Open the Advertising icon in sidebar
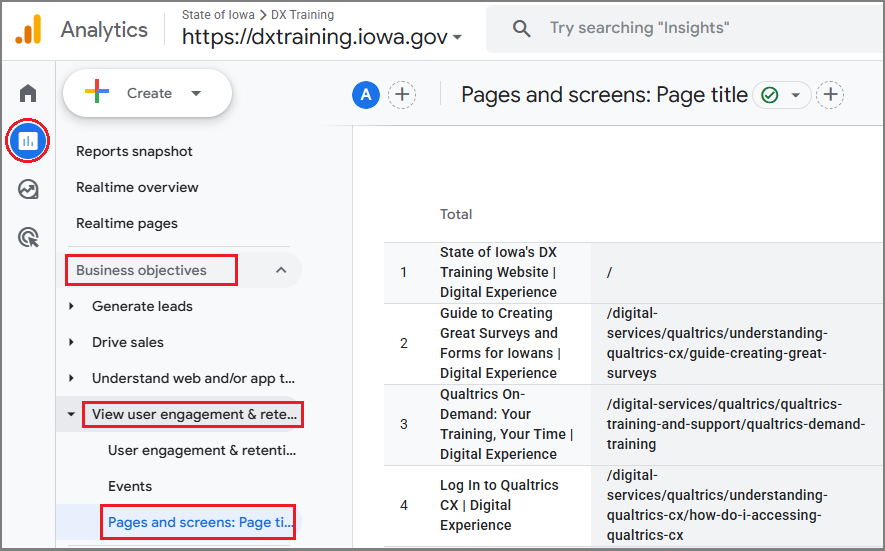The image size is (885, 551). tap(28, 237)
